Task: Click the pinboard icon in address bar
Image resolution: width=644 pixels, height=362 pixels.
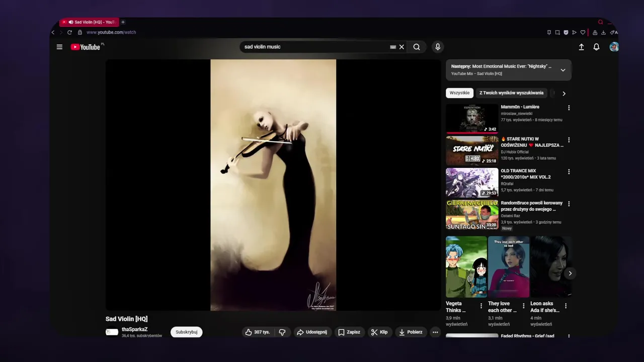Action: click(549, 32)
